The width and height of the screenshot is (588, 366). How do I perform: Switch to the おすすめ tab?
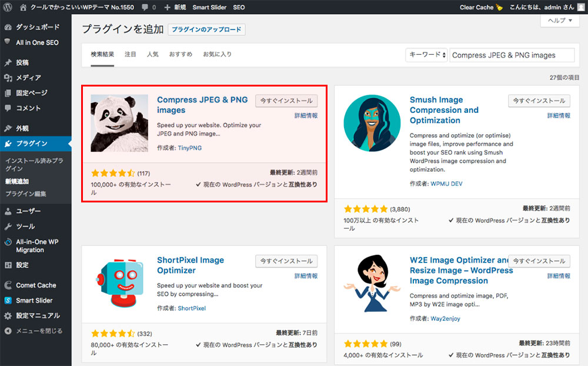[181, 55]
